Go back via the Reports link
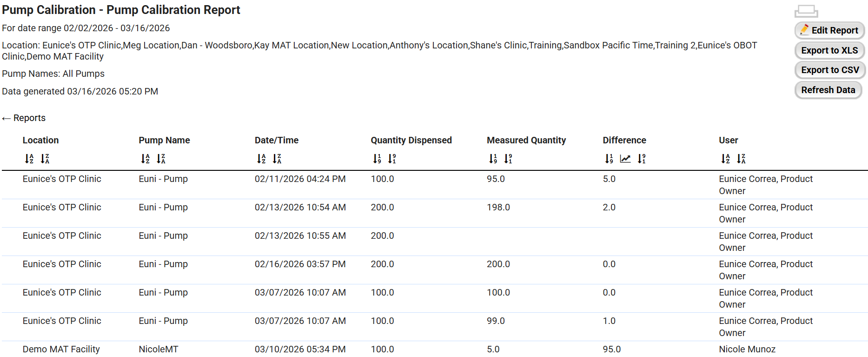 (x=24, y=118)
